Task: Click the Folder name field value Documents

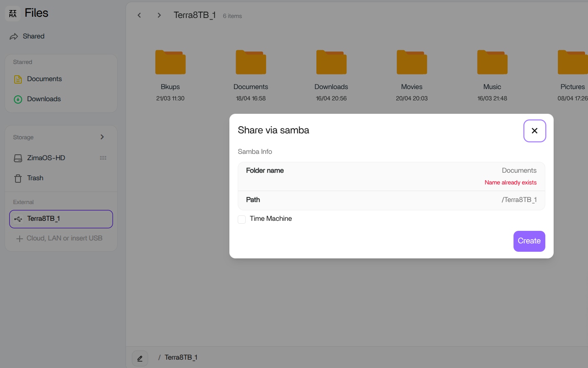Action: pos(519,171)
